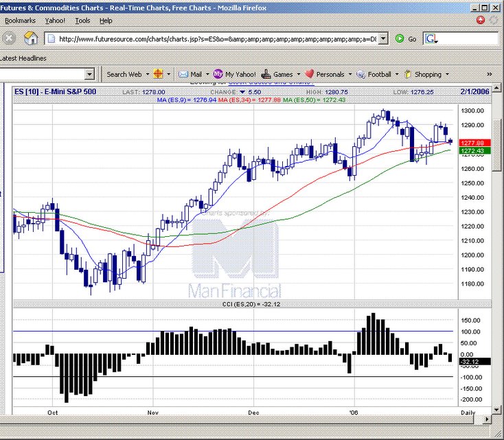
Task: Expand the Shopping dropdown arrow
Action: pyautogui.click(x=447, y=74)
